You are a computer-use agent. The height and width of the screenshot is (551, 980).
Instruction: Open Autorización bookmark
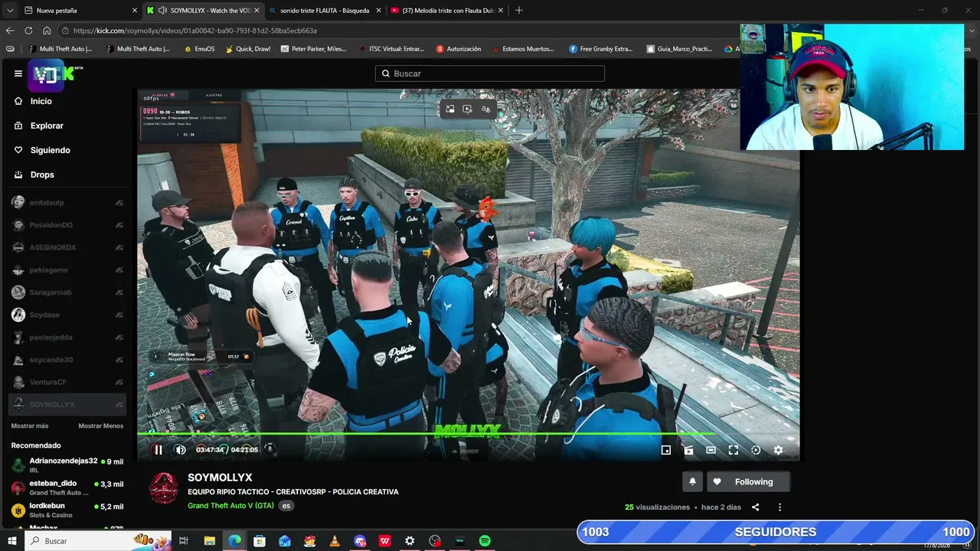pos(459,49)
